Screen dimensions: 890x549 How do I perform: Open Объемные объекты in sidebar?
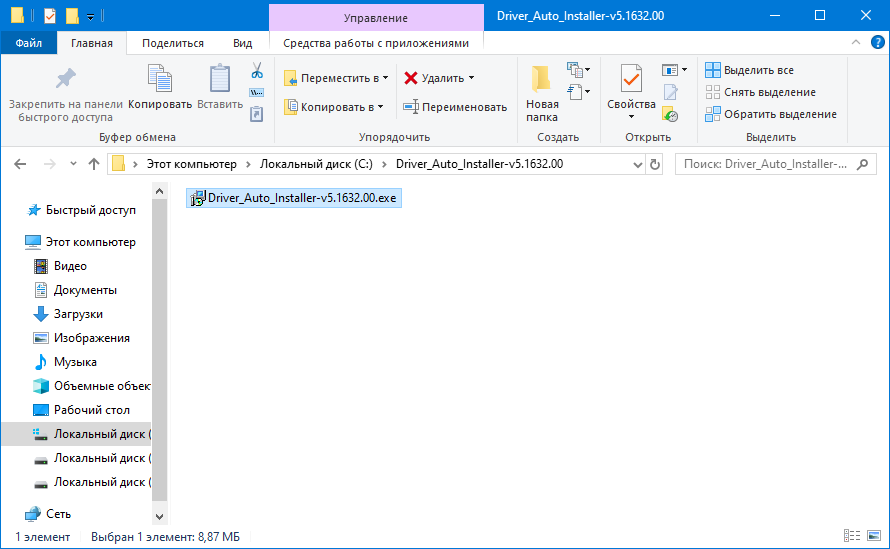click(x=92, y=386)
